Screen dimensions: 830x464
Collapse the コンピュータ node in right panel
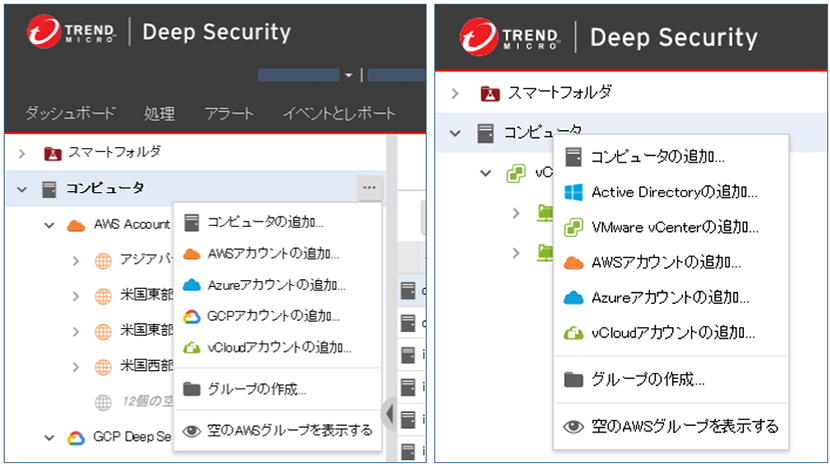(x=456, y=132)
